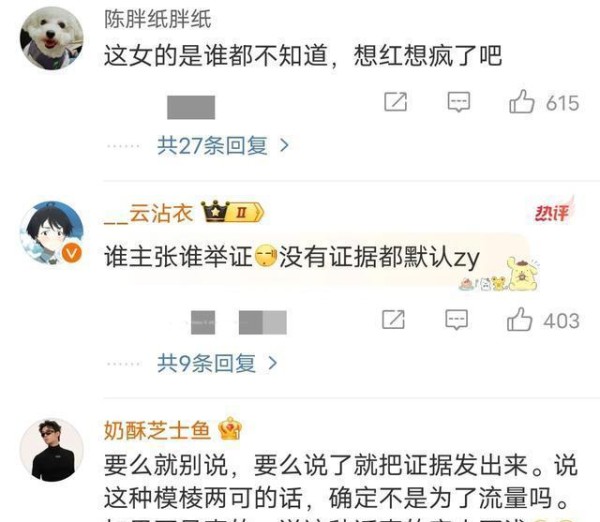Screen dimensions: 600x522
Task: Share the 陈胖纸胖纸 comment via repost icon
Action: click(395, 102)
